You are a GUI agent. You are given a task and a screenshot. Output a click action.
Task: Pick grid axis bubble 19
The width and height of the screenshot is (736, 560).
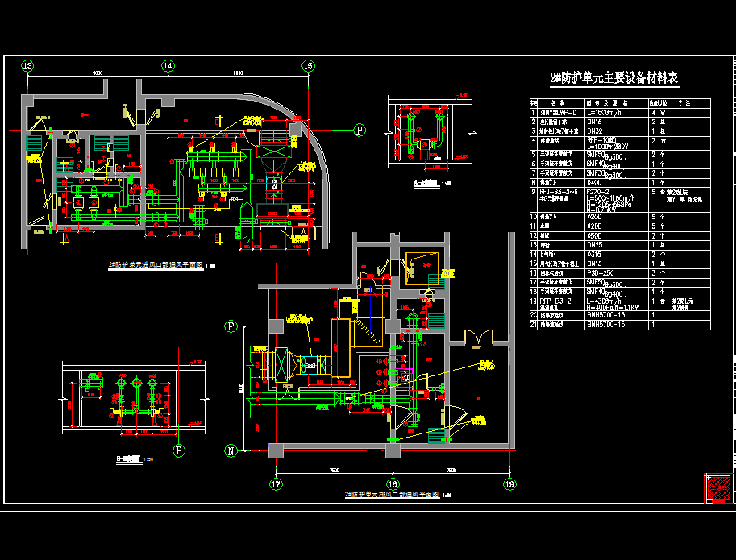point(509,484)
